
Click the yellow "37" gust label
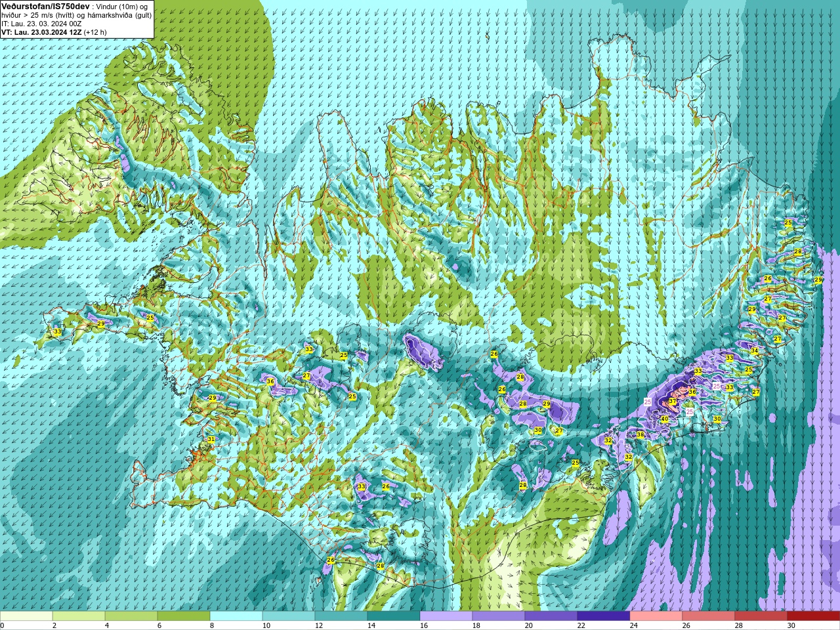(672, 401)
